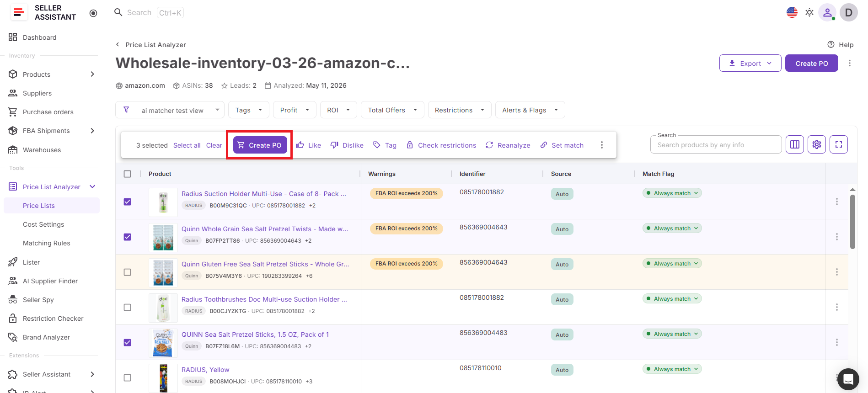Uncheck Quinn Whole Grain Pretzel Twists checkbox
868x393 pixels.
pos(128,237)
